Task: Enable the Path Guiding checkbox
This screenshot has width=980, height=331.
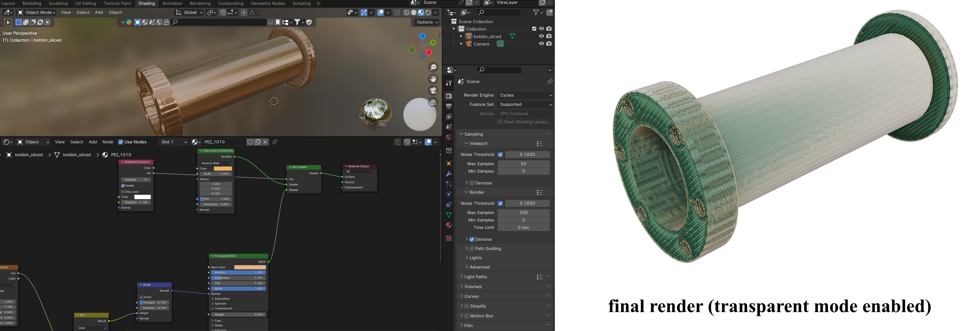Action: point(472,249)
